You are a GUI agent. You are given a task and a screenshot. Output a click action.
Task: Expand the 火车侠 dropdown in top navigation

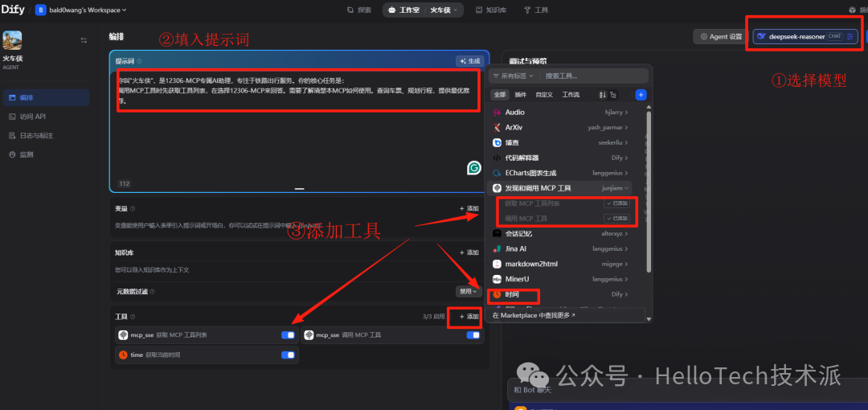pos(444,10)
